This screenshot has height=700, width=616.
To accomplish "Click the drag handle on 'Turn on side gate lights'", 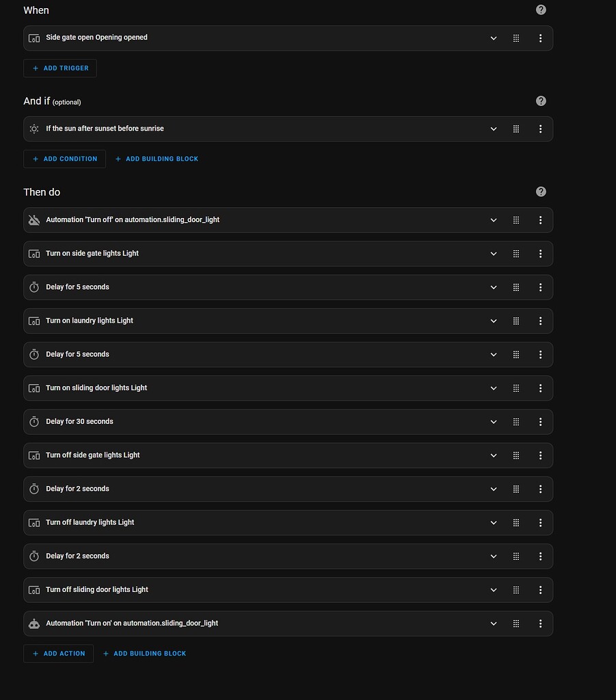I will click(516, 254).
